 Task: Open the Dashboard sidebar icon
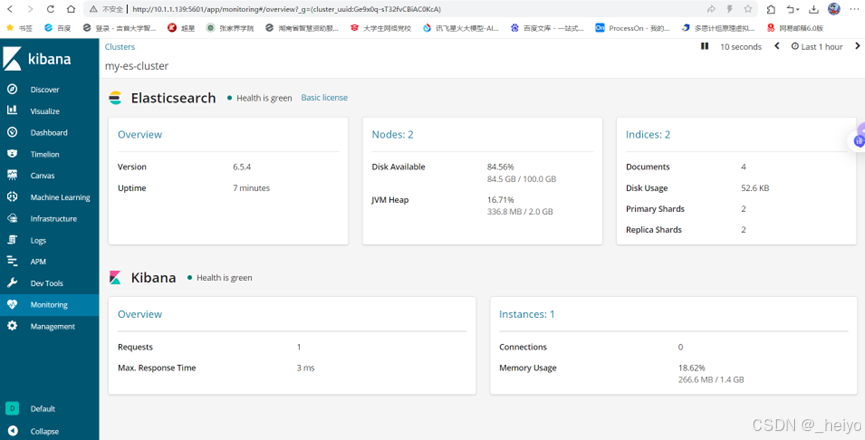(12, 132)
